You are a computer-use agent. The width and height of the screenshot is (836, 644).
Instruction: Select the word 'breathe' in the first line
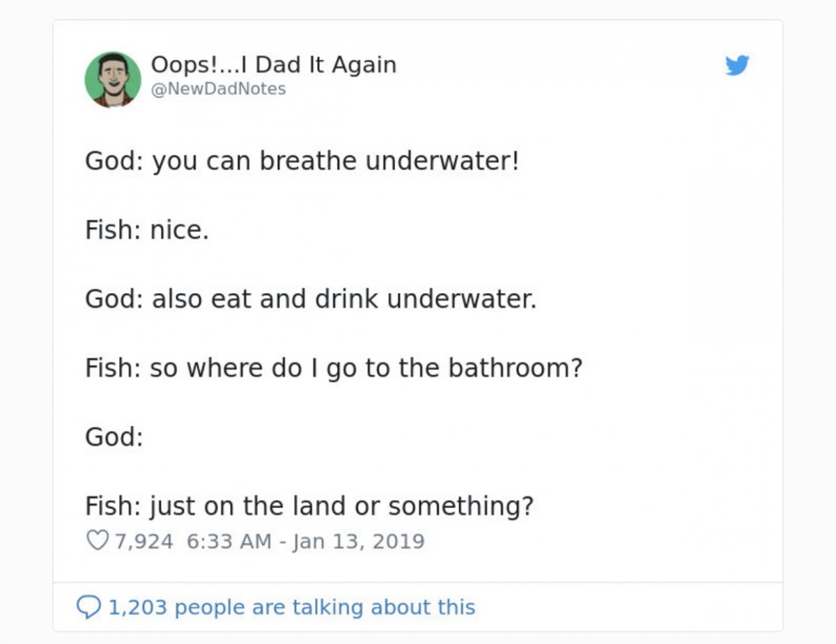click(309, 161)
